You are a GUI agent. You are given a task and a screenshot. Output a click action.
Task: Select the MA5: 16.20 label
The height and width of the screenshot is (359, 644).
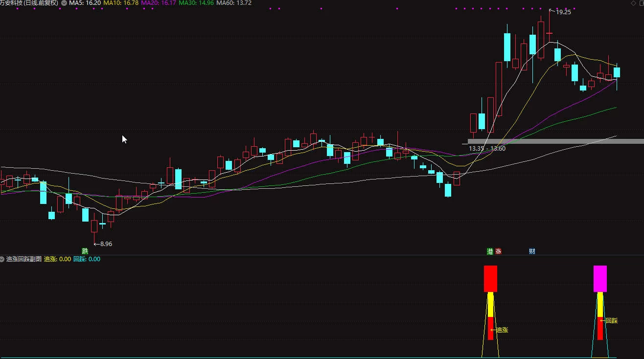pos(85,3)
